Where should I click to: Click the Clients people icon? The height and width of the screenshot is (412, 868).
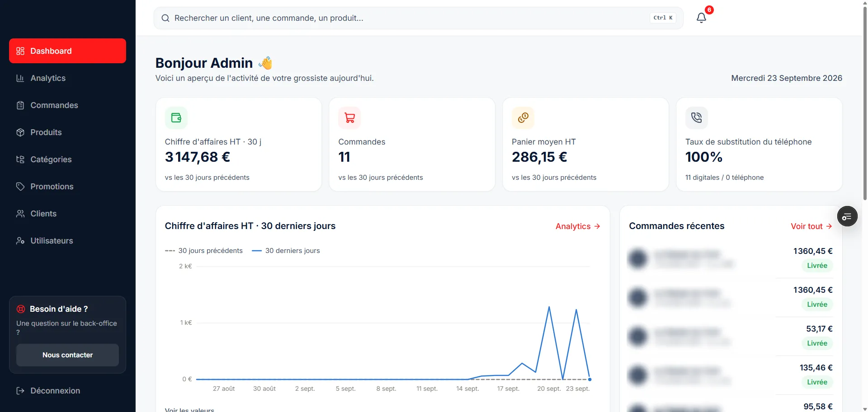(20, 214)
